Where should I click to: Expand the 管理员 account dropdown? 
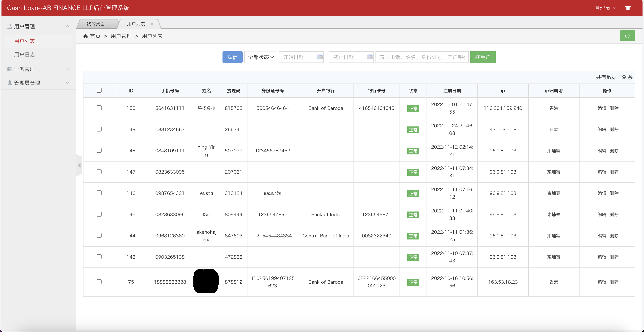[605, 8]
